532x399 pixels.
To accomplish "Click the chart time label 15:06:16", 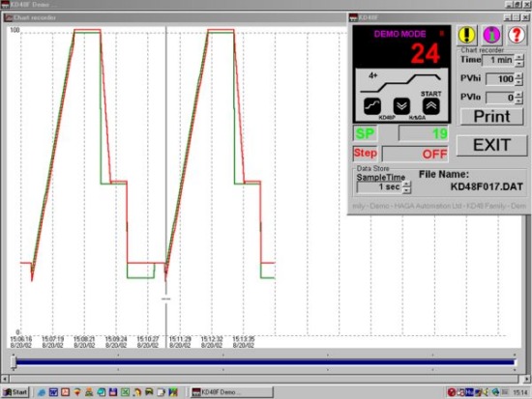I will point(21,339).
